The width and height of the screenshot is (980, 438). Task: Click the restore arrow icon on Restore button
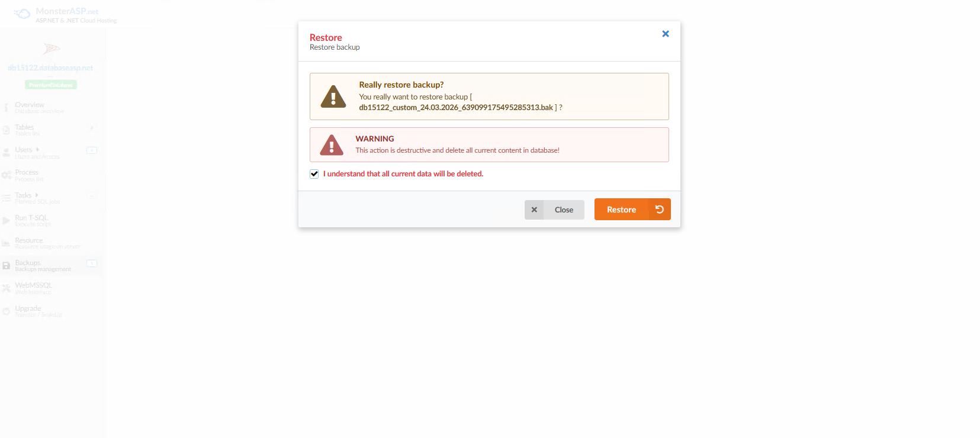[660, 209]
